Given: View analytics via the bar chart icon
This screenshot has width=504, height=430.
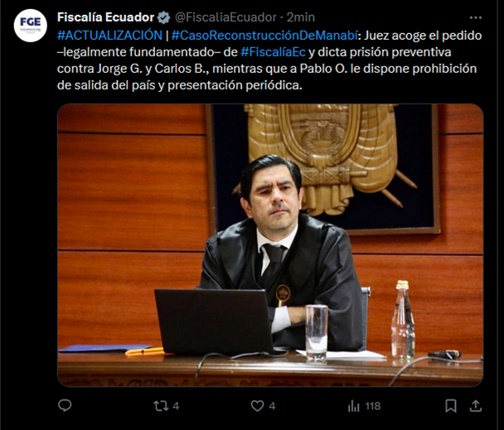Looking at the screenshot, I should click(354, 406).
